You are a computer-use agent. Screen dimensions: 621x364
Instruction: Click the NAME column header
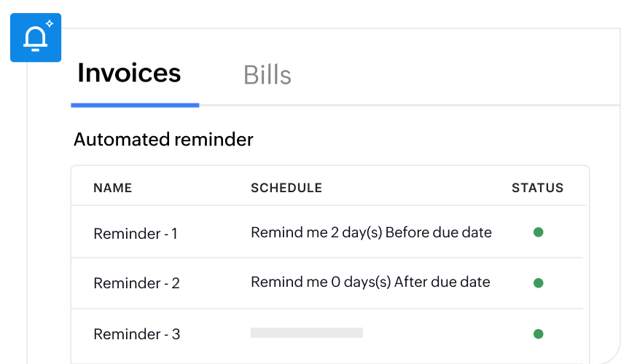pyautogui.click(x=112, y=188)
